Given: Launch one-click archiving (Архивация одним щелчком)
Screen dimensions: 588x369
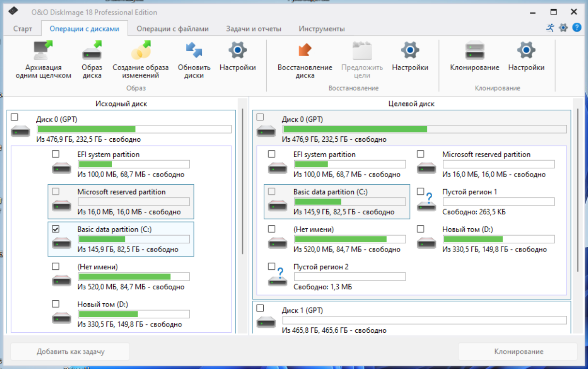Looking at the screenshot, I should tap(43, 59).
